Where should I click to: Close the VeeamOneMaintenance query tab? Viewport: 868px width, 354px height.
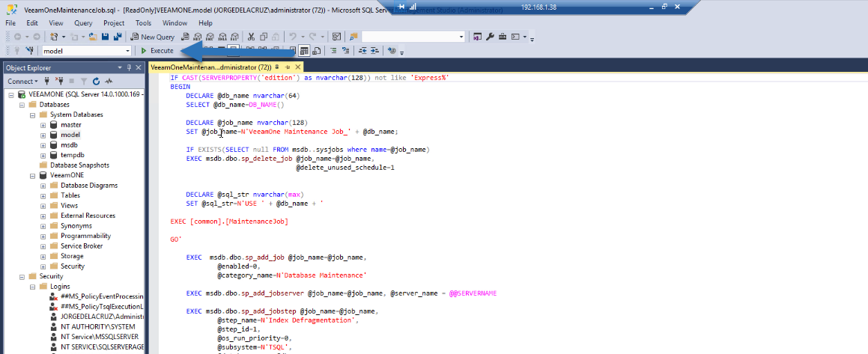297,67
